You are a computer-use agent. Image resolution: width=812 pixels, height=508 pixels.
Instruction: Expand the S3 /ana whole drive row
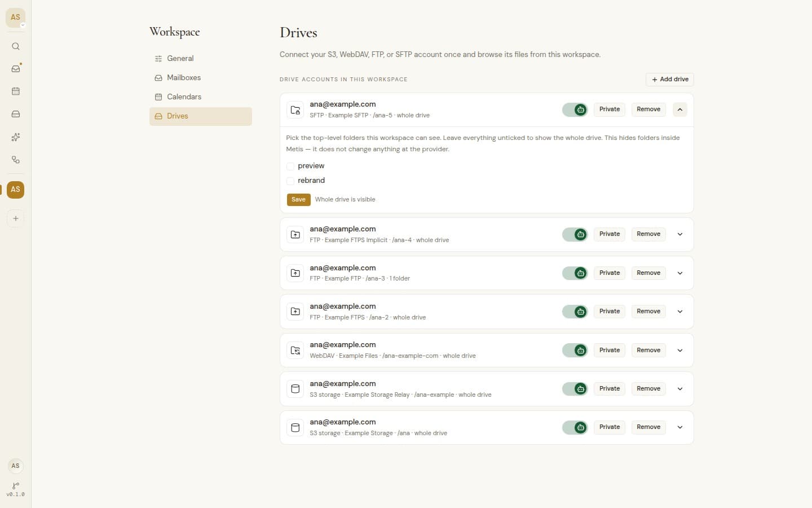680,427
